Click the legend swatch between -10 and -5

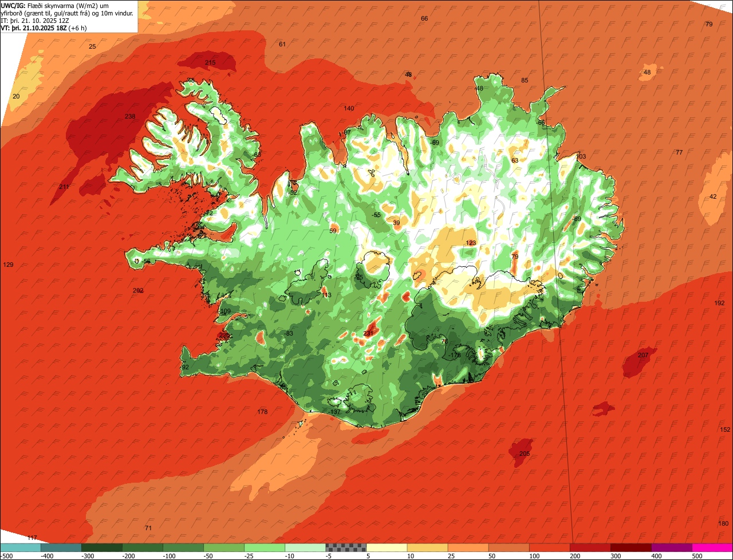(305, 547)
